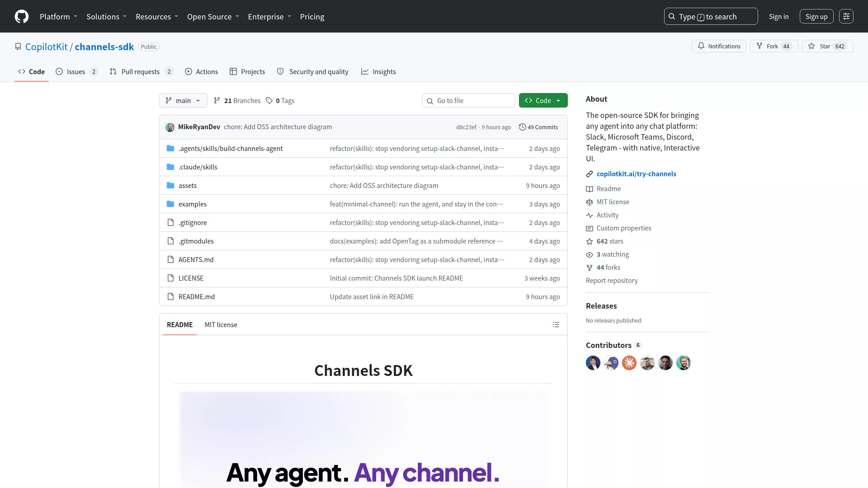The image size is (868, 488).
Task: Click the Sign up button
Action: point(816,17)
